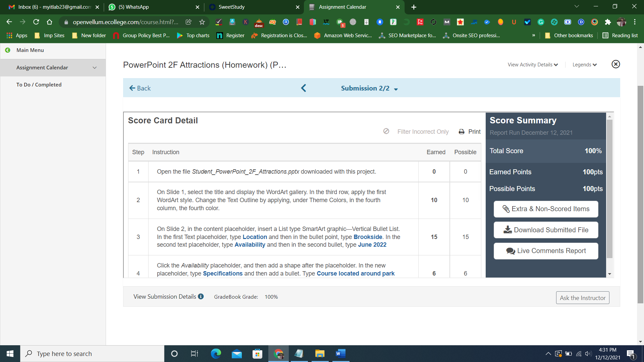Open Microsoft Store from taskbar
644x362 pixels.
pos(257,354)
